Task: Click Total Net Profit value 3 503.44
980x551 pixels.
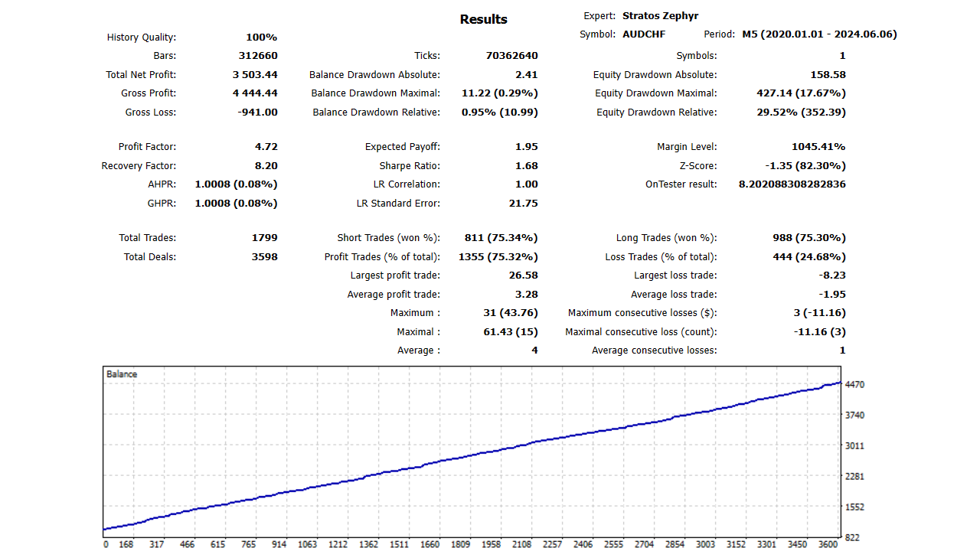Action: 255,75
